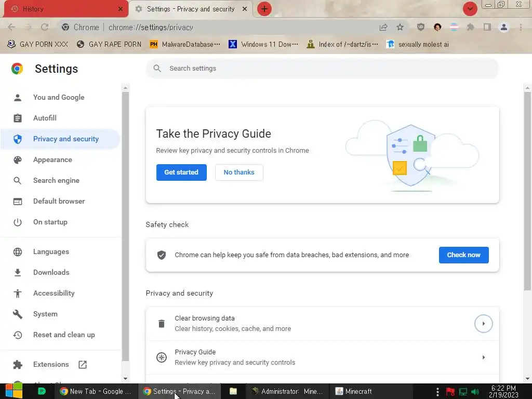Click the shield check icon in Safety check

click(162, 255)
